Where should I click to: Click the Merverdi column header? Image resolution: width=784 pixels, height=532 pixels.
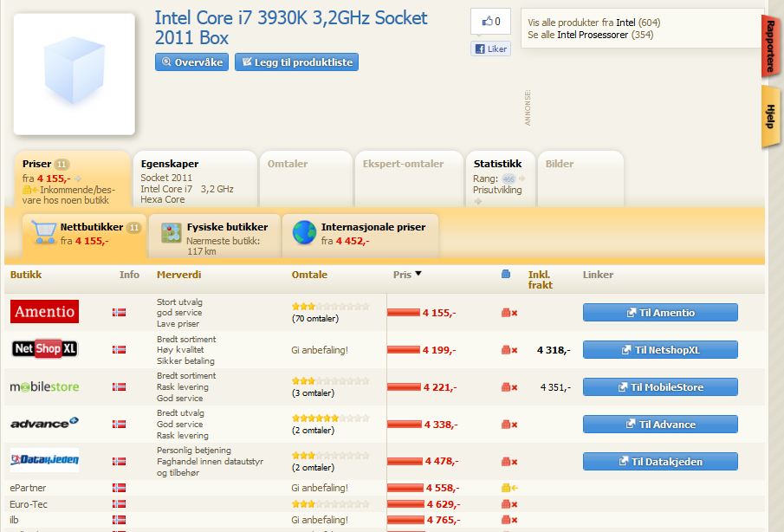point(179,275)
